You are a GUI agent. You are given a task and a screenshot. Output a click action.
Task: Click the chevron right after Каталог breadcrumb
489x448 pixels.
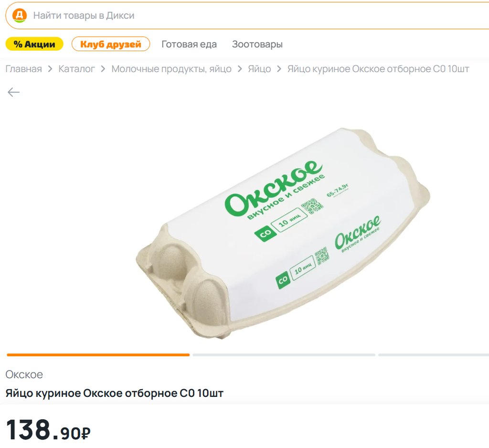(103, 69)
